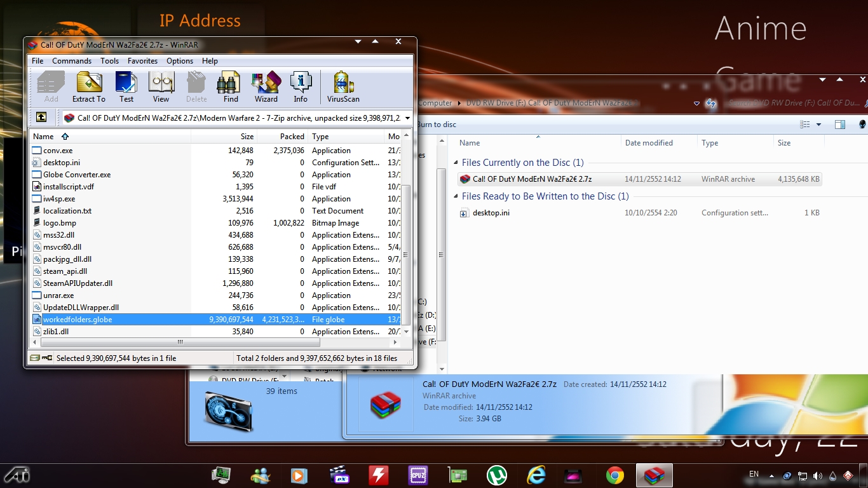Sort WinRAR list by Packed column
868x488 pixels.
[x=283, y=137]
